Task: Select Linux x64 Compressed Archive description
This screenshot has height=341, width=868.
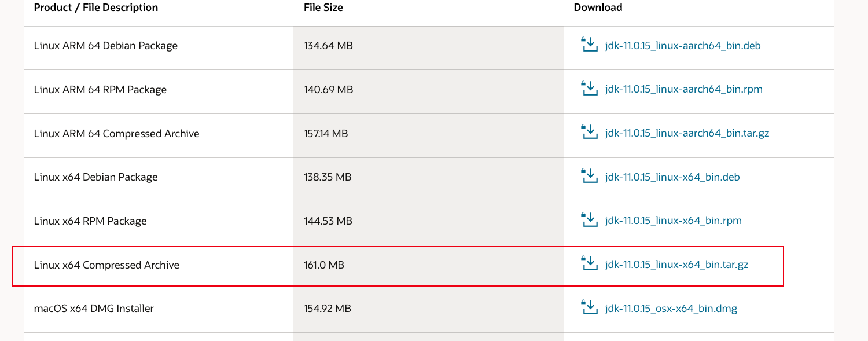Action: coord(106,265)
